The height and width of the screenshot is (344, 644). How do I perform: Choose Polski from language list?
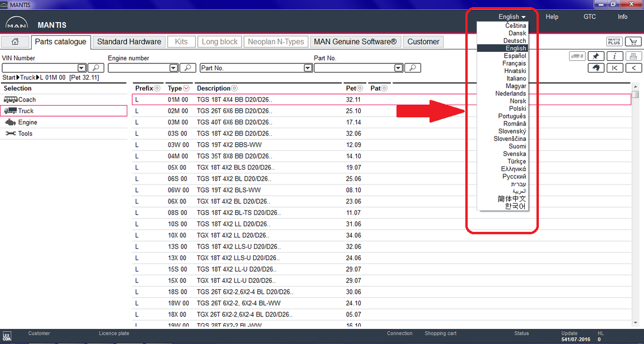pyautogui.click(x=503, y=109)
